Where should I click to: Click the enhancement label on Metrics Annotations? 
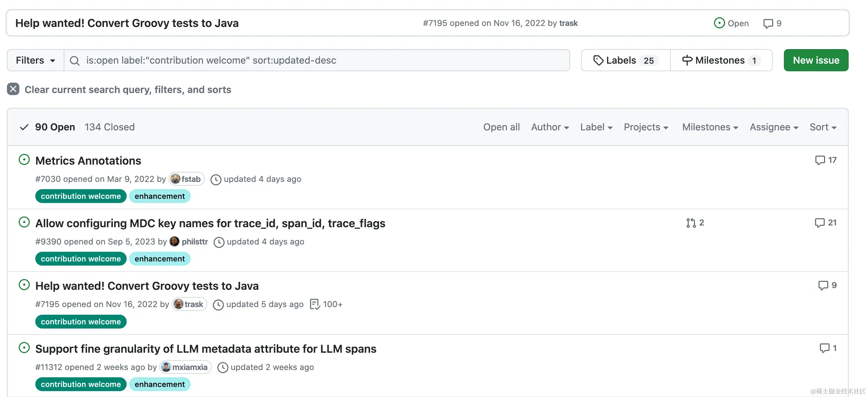tap(160, 196)
